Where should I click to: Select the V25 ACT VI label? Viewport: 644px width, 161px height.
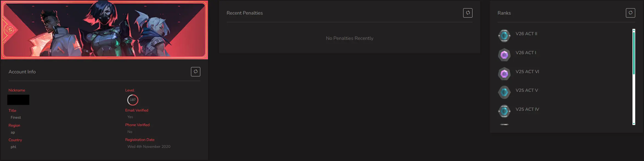pos(527,72)
